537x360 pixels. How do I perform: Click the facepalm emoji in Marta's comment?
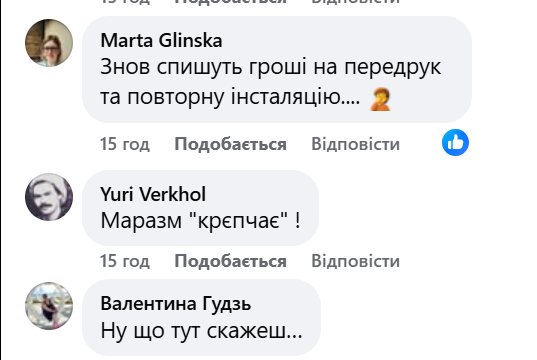pos(380,99)
